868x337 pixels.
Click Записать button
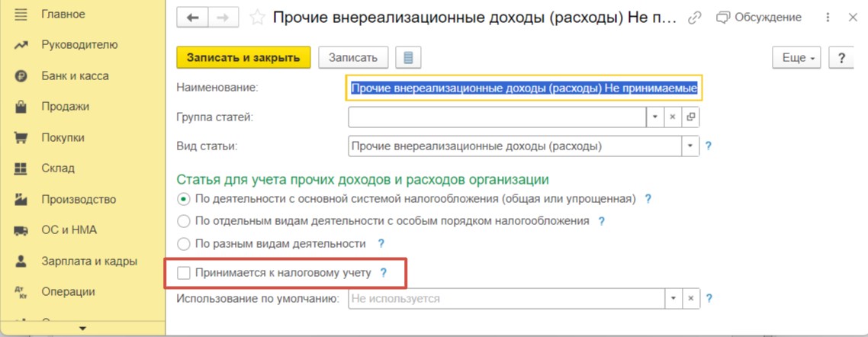(353, 57)
